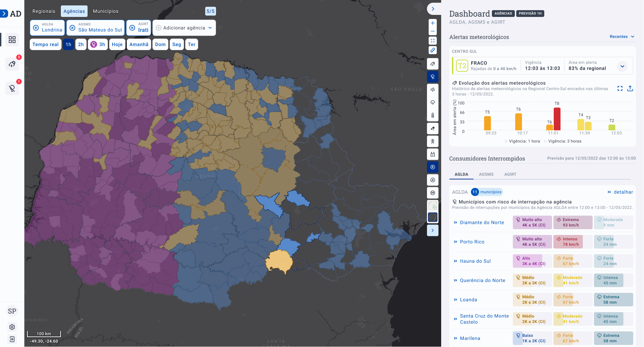Expand the T2 Fraco alert details
This screenshot has width=644, height=347.
[622, 66]
